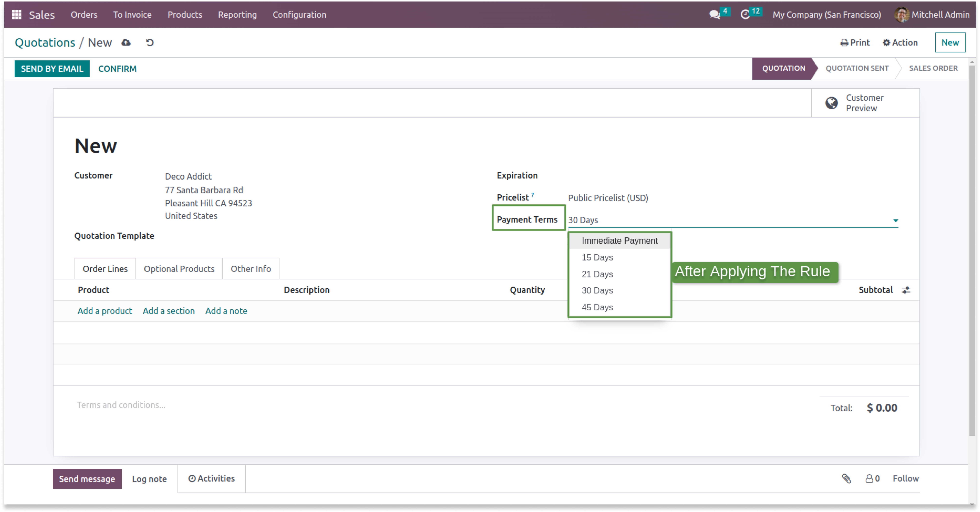Click the Product column header
This screenshot has height=512, width=980.
coord(94,290)
